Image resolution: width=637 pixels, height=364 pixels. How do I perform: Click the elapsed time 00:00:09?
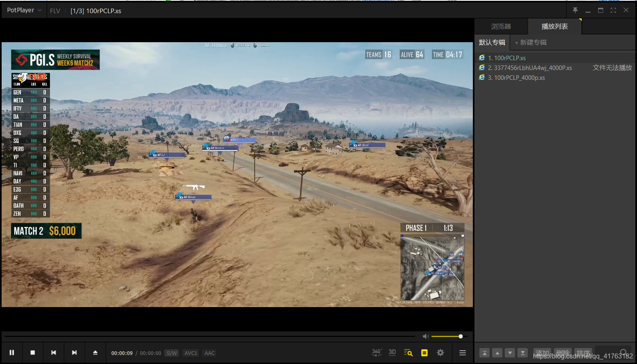122,353
